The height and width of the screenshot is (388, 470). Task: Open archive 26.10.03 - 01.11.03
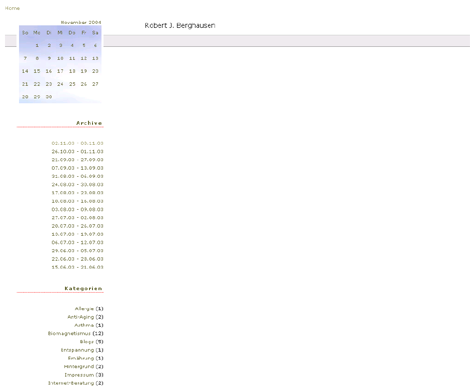point(77,152)
